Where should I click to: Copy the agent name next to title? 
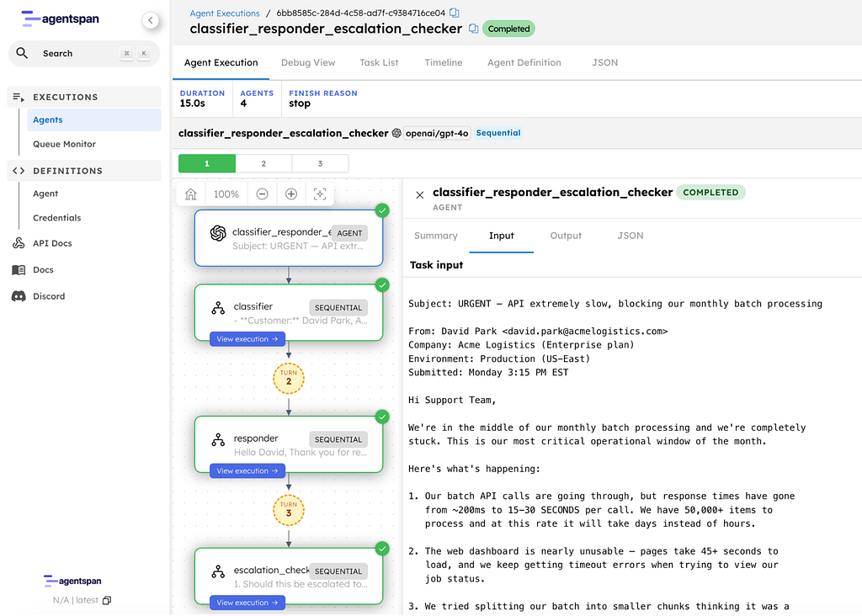click(473, 29)
